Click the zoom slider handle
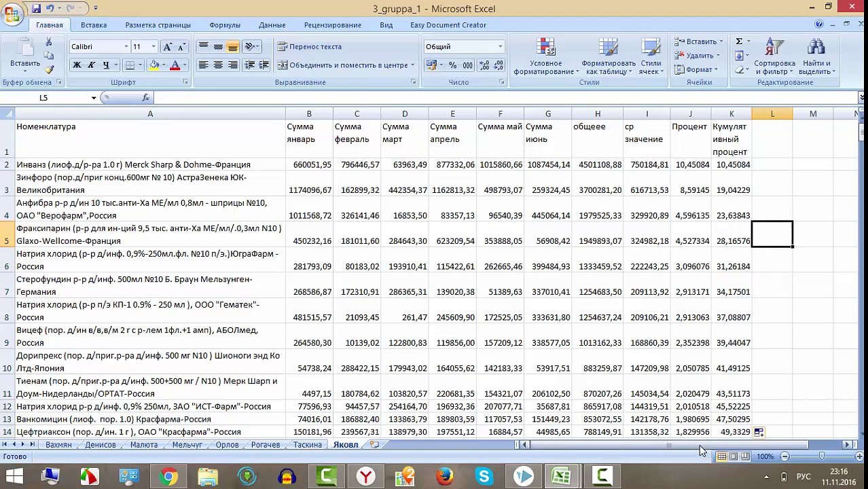This screenshot has height=489, width=868. click(x=822, y=456)
